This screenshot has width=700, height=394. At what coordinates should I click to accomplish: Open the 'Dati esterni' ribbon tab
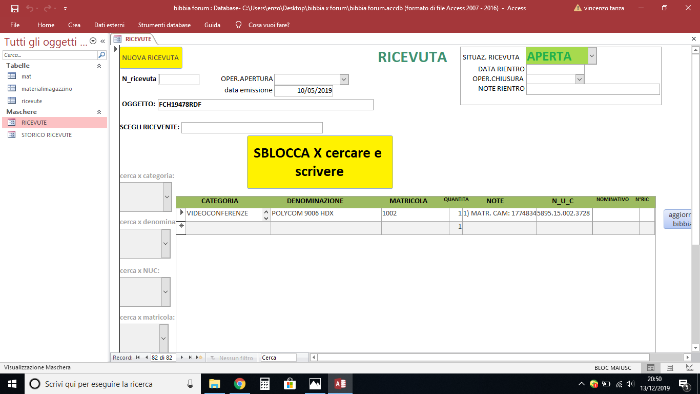pyautogui.click(x=109, y=25)
